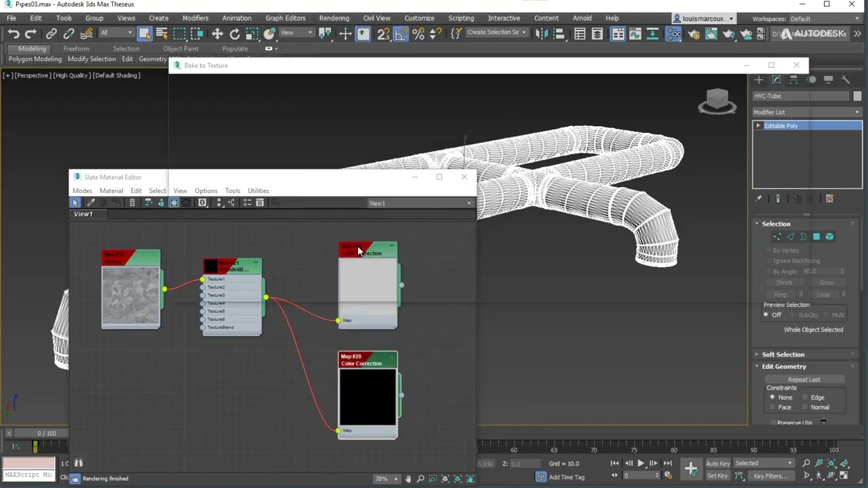The image size is (868, 488).
Task: Open the Rendering menu
Action: (334, 18)
